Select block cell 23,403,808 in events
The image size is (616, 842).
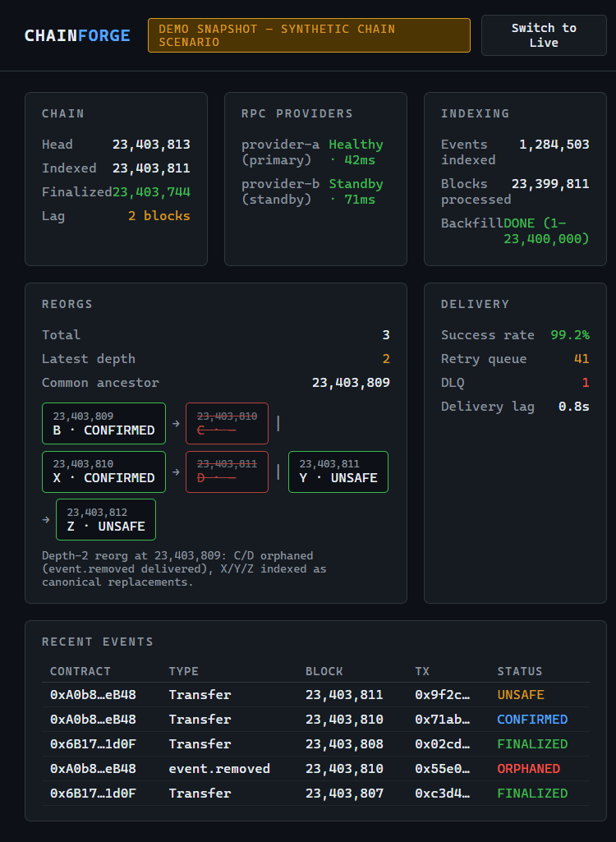click(x=344, y=744)
